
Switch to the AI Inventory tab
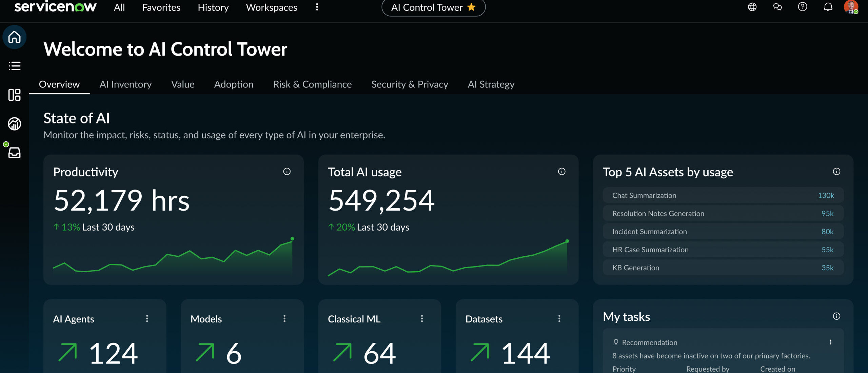(x=125, y=84)
